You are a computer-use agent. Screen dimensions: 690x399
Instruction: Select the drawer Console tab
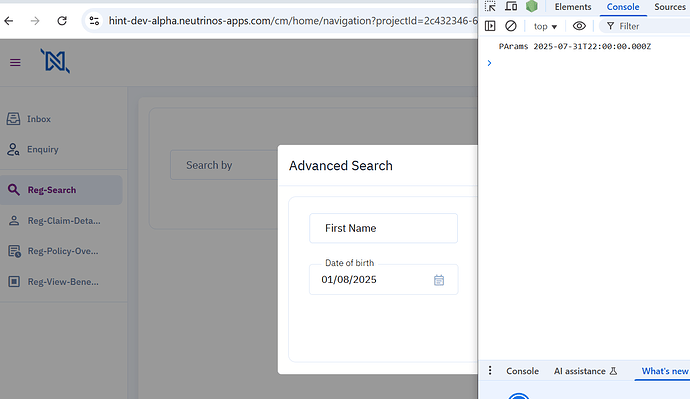click(522, 371)
